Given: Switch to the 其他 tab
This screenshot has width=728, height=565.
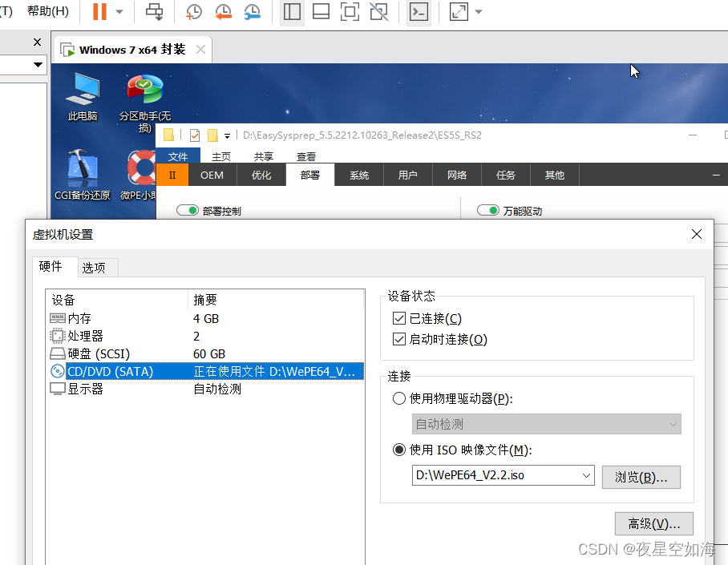Looking at the screenshot, I should click(x=555, y=175).
